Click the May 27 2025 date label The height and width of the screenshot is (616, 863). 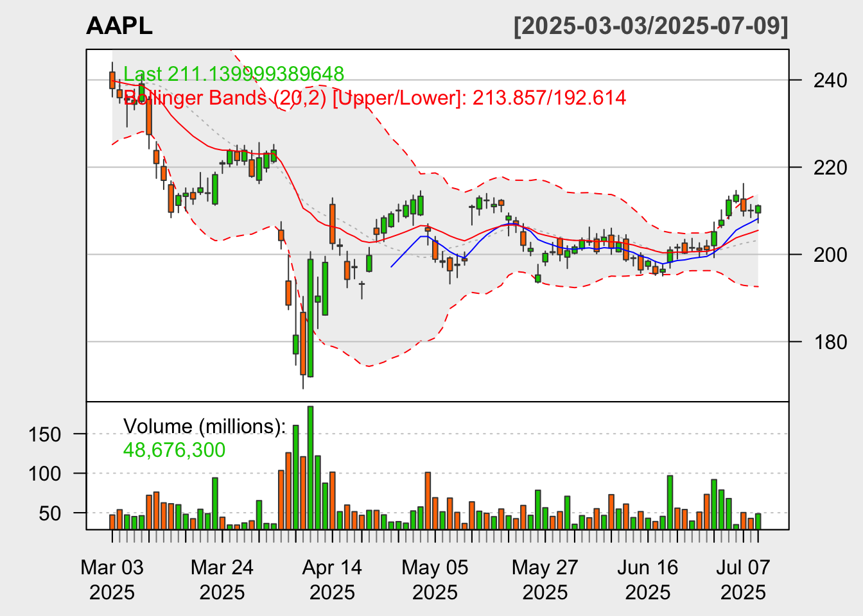[545, 579]
